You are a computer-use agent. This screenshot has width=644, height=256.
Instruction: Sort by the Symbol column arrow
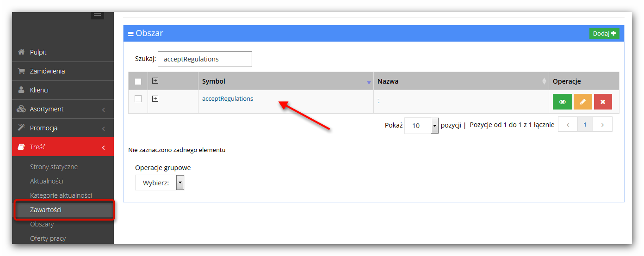[369, 82]
